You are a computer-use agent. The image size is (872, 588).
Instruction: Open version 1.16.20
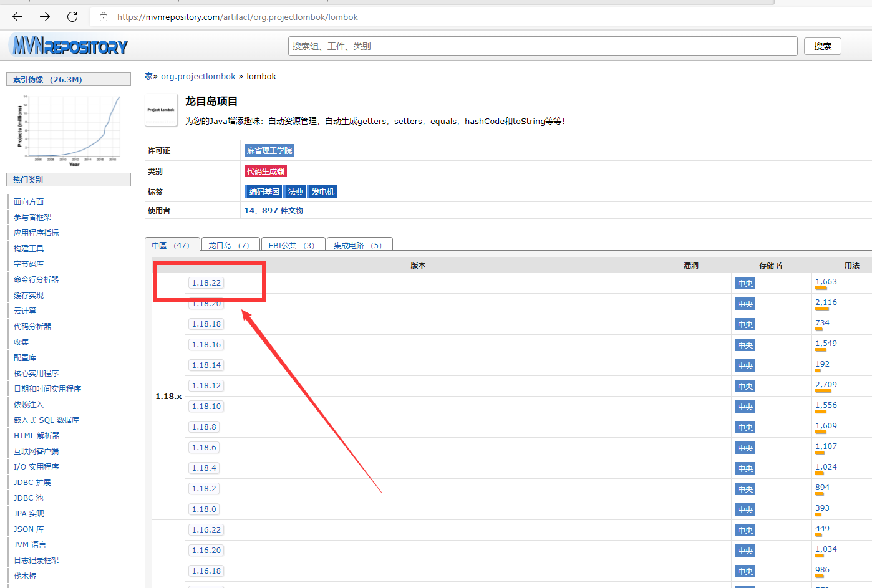pyautogui.click(x=206, y=550)
